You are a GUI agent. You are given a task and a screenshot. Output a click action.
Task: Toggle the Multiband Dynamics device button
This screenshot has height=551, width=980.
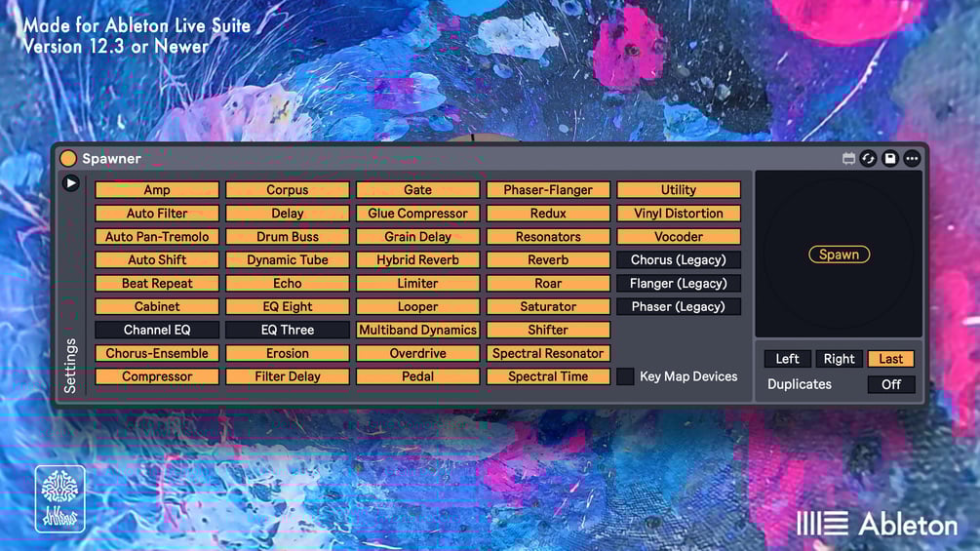[x=417, y=330]
